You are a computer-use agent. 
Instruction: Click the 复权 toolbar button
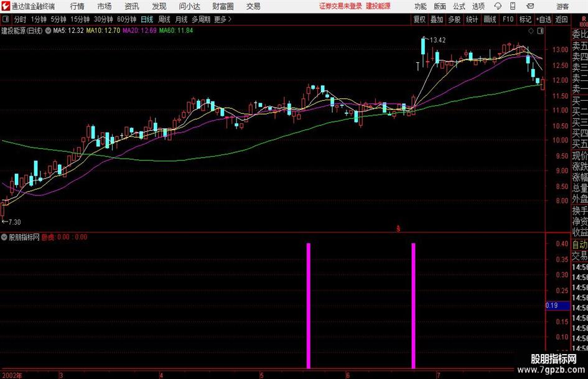(x=419, y=19)
